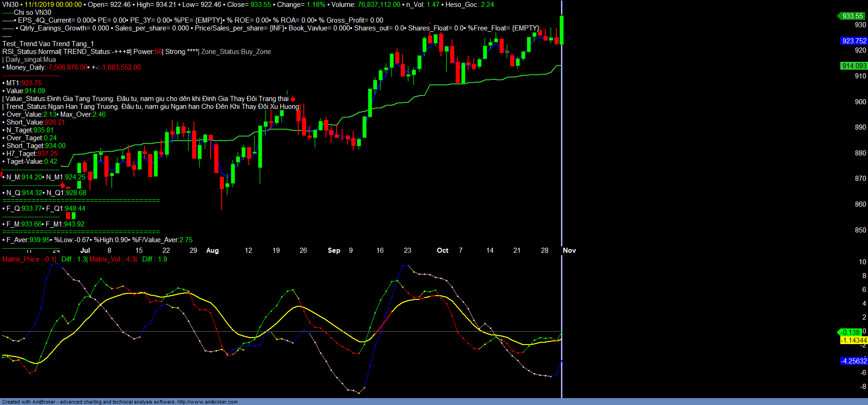Click the Volume value in the title bar
The width and height of the screenshot is (868, 405).
(x=379, y=5)
